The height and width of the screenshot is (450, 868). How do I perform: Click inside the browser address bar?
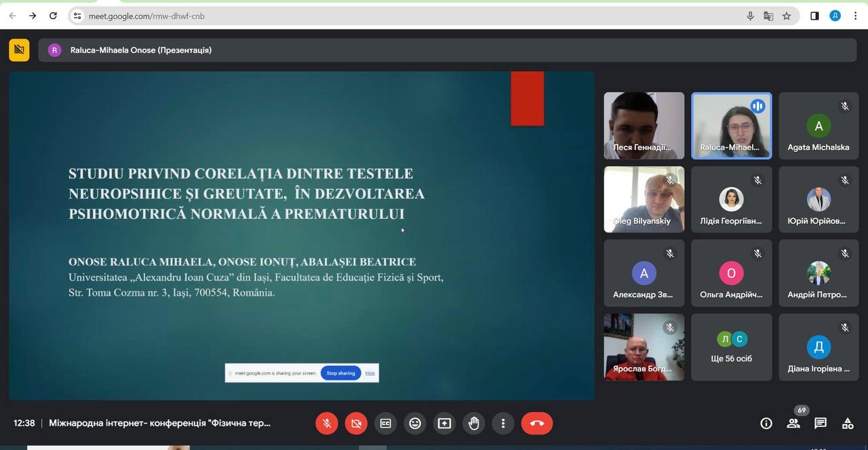pyautogui.click(x=203, y=16)
